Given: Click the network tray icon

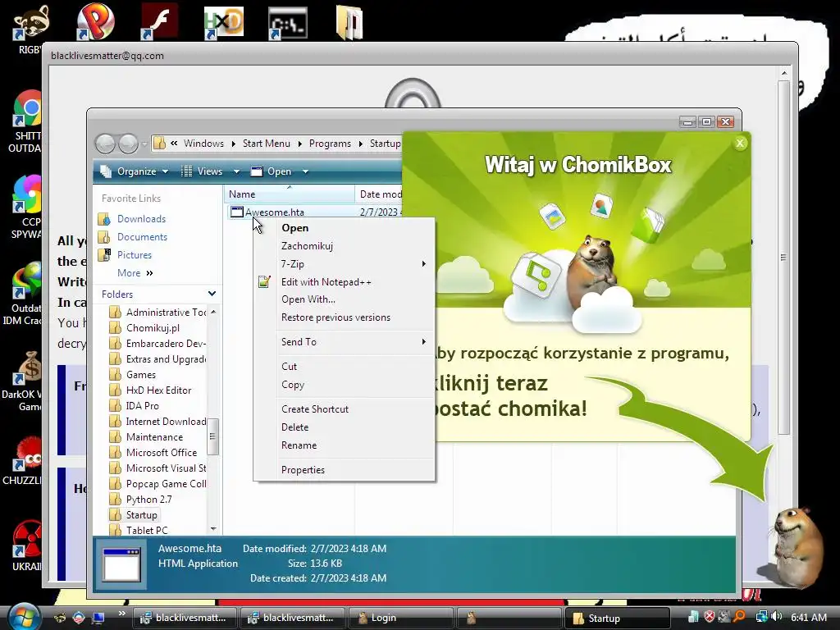Looking at the screenshot, I should [761, 617].
